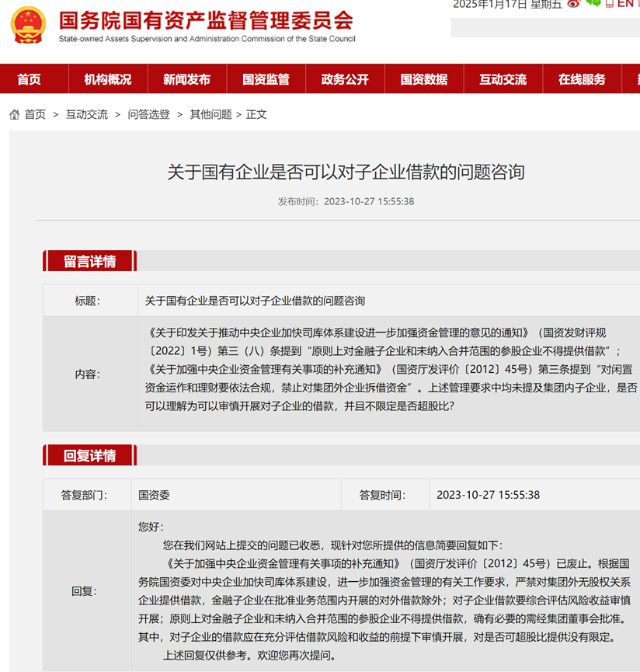Click the Weibo icon in header
Viewport: 640px width, 672px height.
pos(574,4)
